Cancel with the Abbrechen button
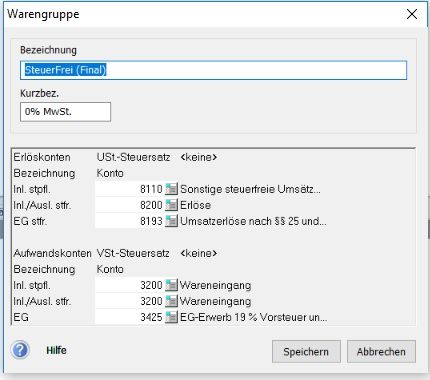Image resolution: width=430 pixels, height=380 pixels. click(381, 351)
